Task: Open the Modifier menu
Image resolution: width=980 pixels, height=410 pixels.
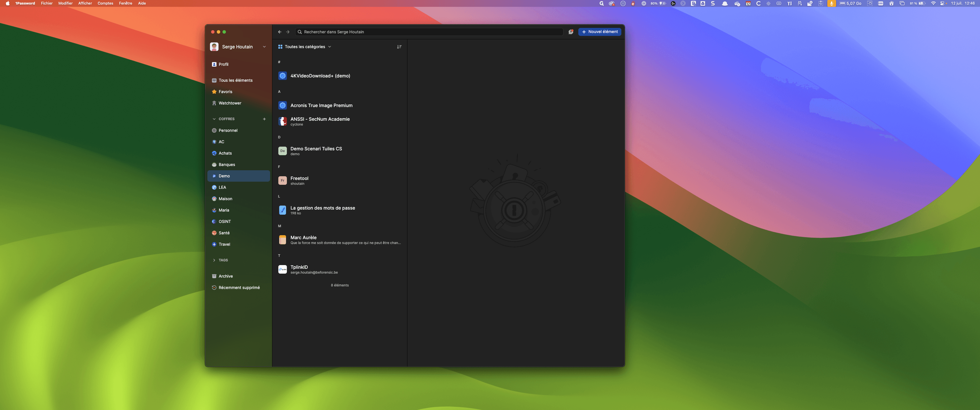Action: [x=66, y=3]
